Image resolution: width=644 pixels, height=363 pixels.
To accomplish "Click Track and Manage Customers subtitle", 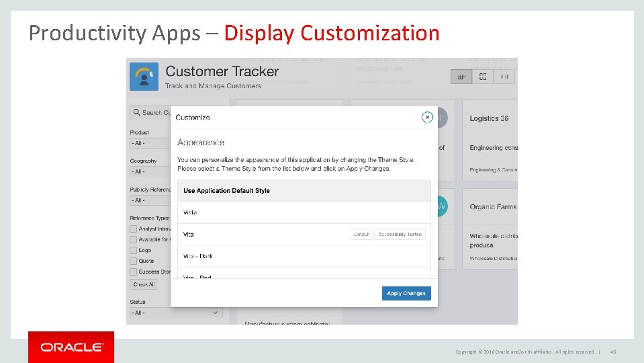I will pyautogui.click(x=213, y=86).
